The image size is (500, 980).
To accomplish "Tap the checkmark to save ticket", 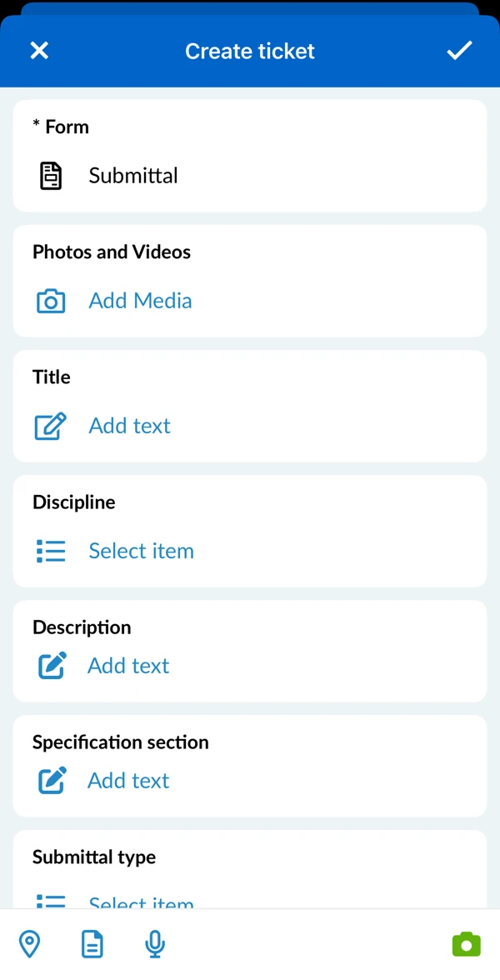I will (459, 51).
